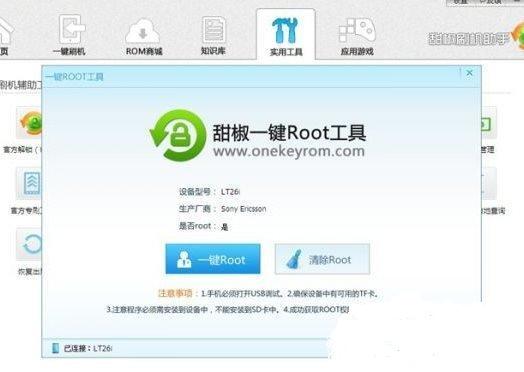This screenshot has width=524, height=372.
Task: Click the 官方解锁 tool icon behind dialog
Action: (29, 123)
